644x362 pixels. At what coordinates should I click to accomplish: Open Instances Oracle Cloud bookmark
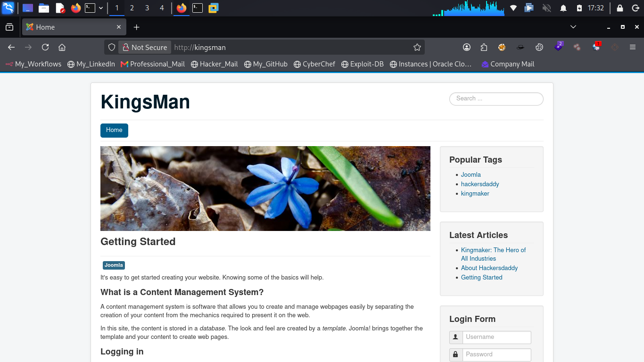[431, 64]
